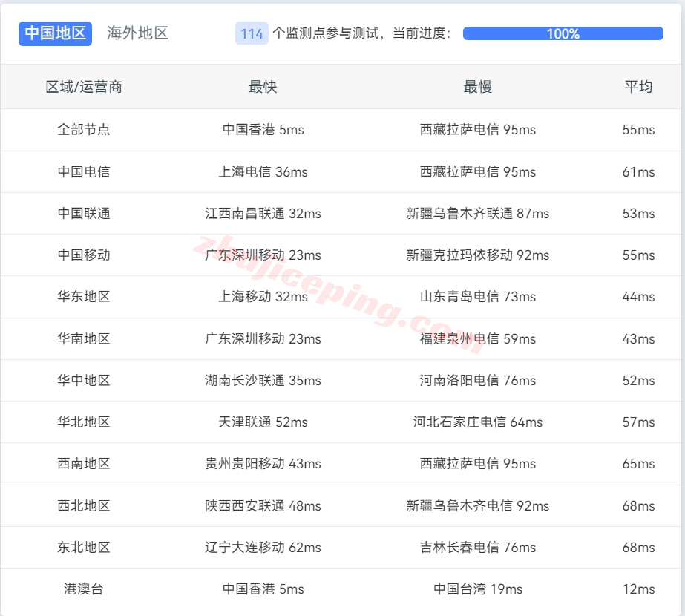This screenshot has width=685, height=616.
Task: Click 天津联通 52ms cell
Action: click(263, 422)
